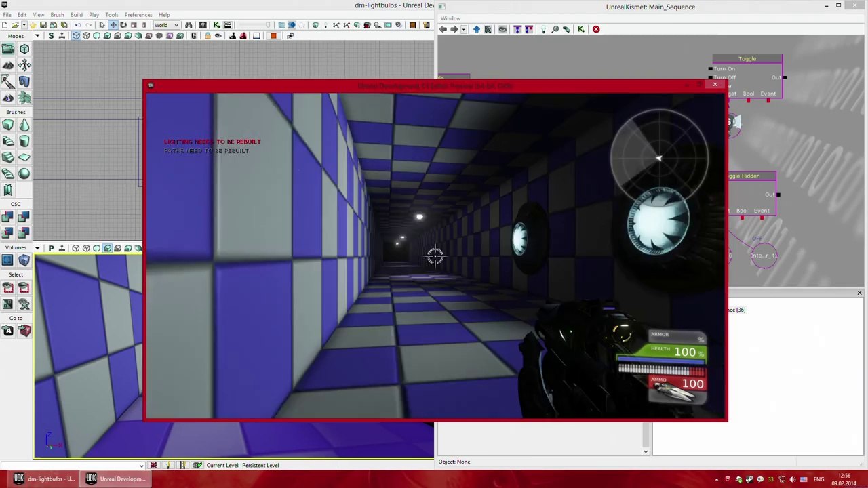Open Kismet navigation history dropdown
Image resolution: width=868 pixels, height=488 pixels.
465,29
